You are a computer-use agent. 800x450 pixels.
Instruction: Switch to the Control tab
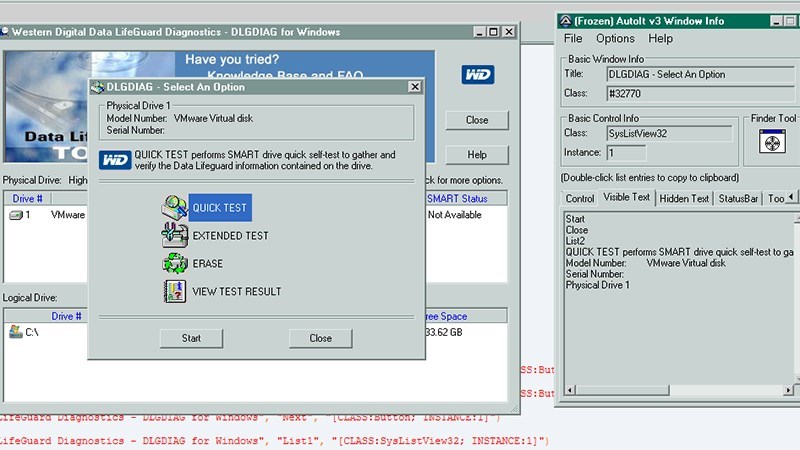(x=580, y=198)
